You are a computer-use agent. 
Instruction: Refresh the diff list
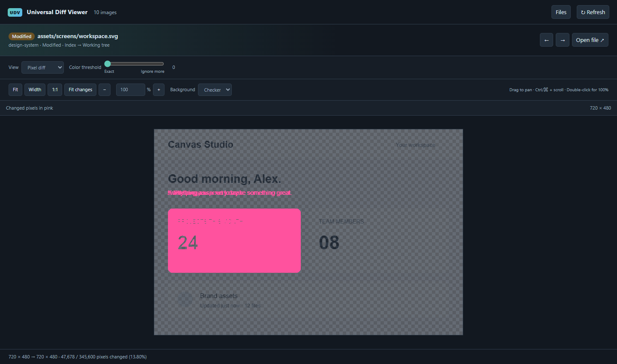[x=593, y=12]
